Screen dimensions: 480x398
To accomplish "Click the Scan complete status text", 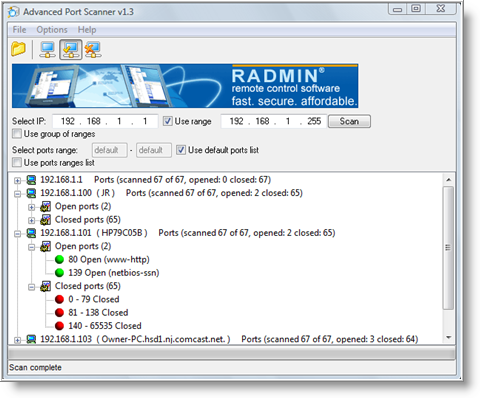I will [35, 368].
